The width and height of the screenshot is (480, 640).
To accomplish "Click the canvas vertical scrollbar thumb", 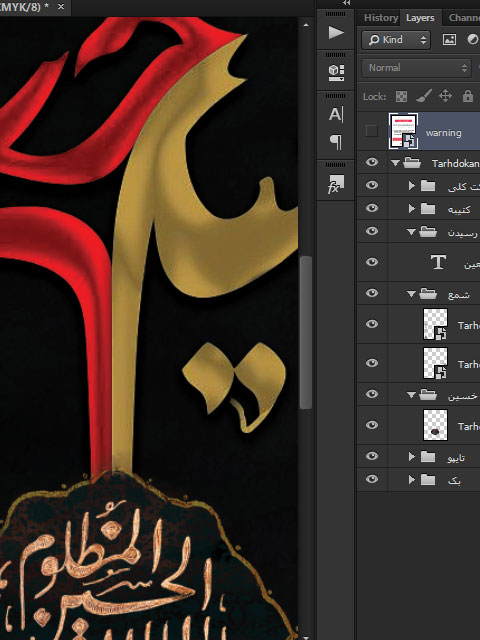I will 306,332.
